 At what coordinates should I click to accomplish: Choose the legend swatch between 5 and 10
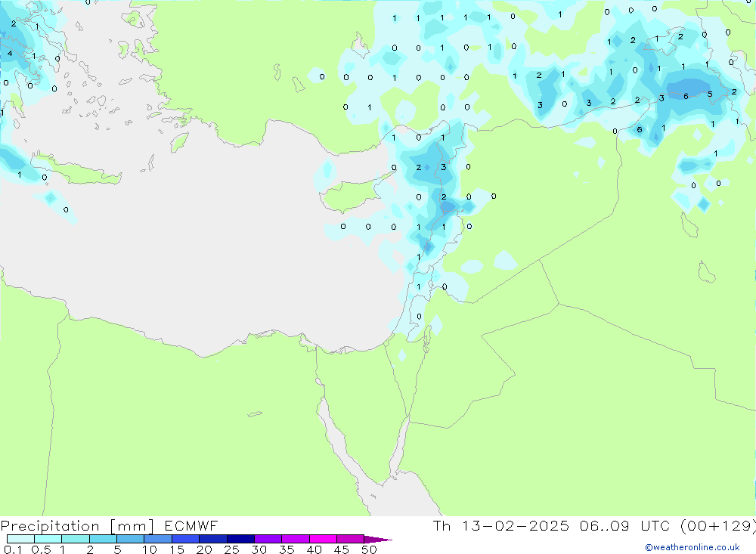[x=131, y=539]
